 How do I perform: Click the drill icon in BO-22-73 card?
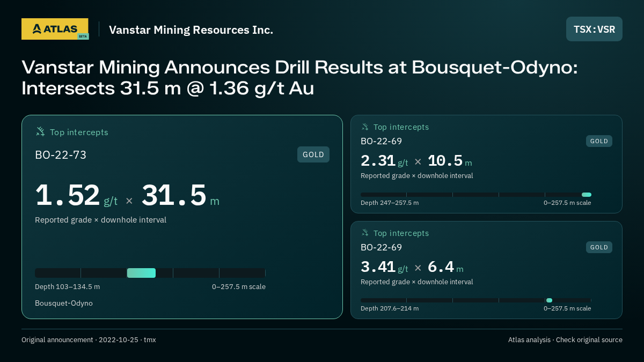click(40, 131)
